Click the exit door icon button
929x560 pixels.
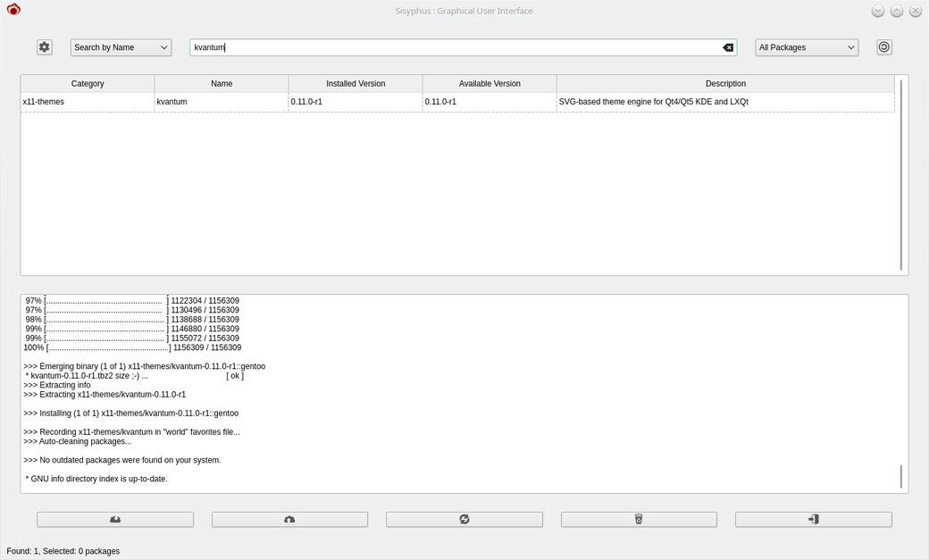pyautogui.click(x=814, y=519)
